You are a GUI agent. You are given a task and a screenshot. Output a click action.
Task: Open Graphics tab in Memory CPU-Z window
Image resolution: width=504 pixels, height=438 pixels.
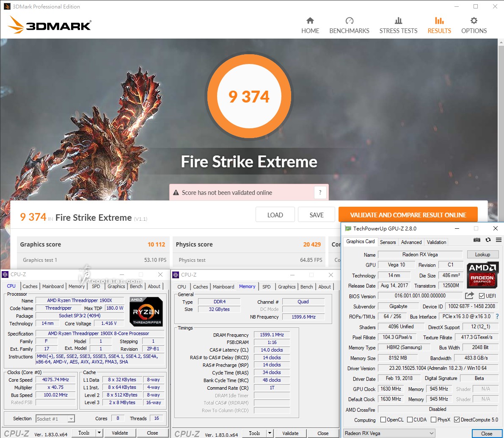coord(287,286)
